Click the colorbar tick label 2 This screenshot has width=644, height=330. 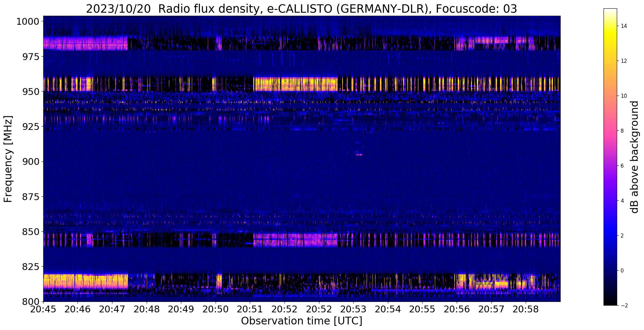click(x=622, y=236)
